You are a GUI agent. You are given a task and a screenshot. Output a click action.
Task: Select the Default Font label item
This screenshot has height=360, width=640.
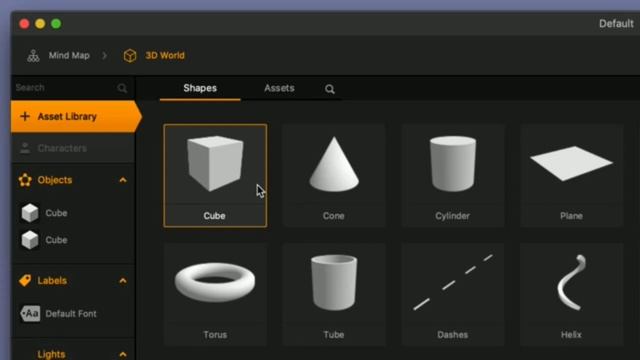(73, 313)
